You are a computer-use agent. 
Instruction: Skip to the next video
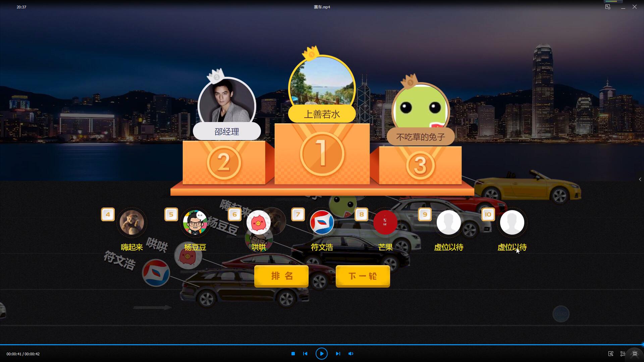point(338,354)
